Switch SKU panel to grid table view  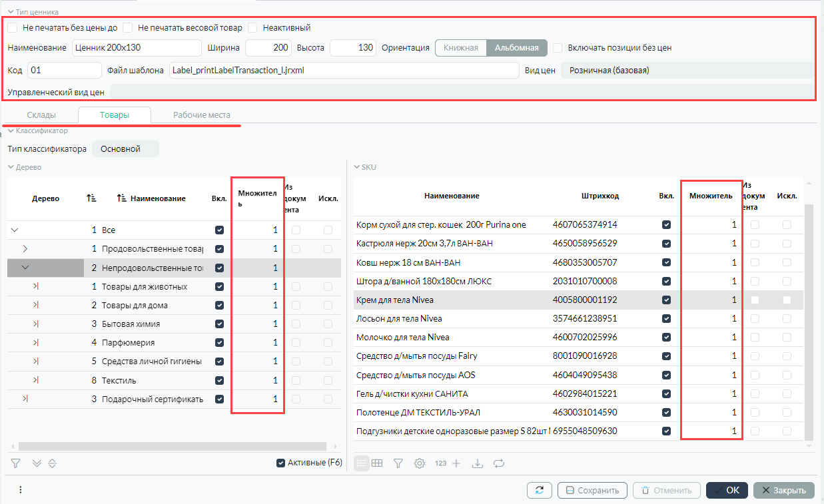(x=377, y=463)
